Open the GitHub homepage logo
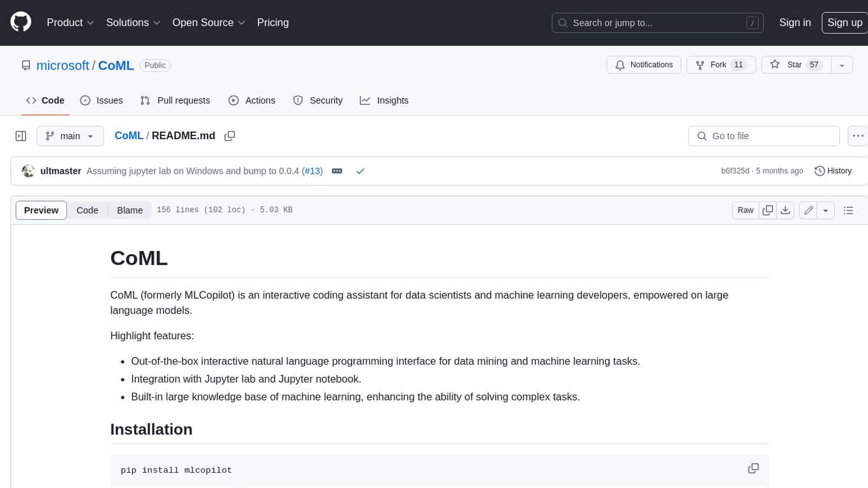Screen dimensions: 868x488 pyautogui.click(x=20, y=22)
